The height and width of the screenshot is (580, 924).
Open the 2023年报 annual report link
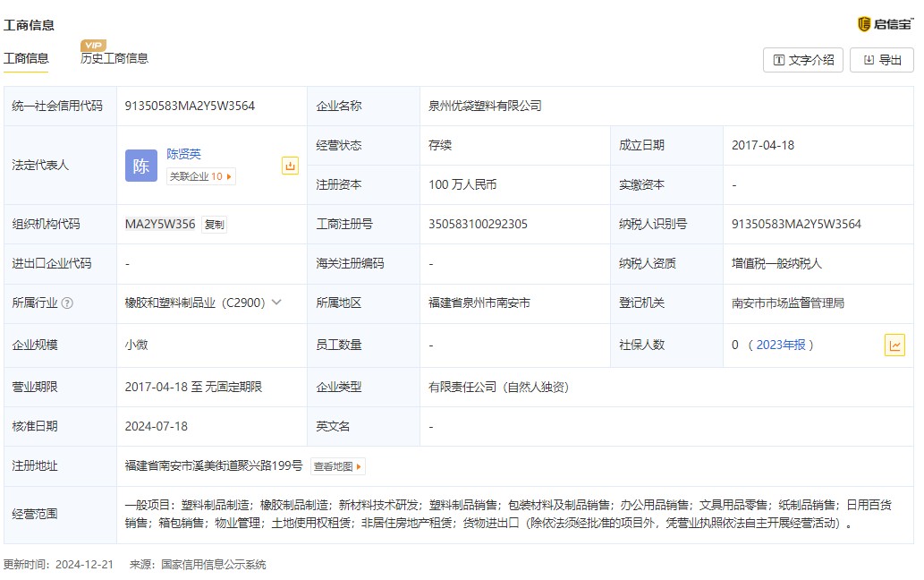780,345
